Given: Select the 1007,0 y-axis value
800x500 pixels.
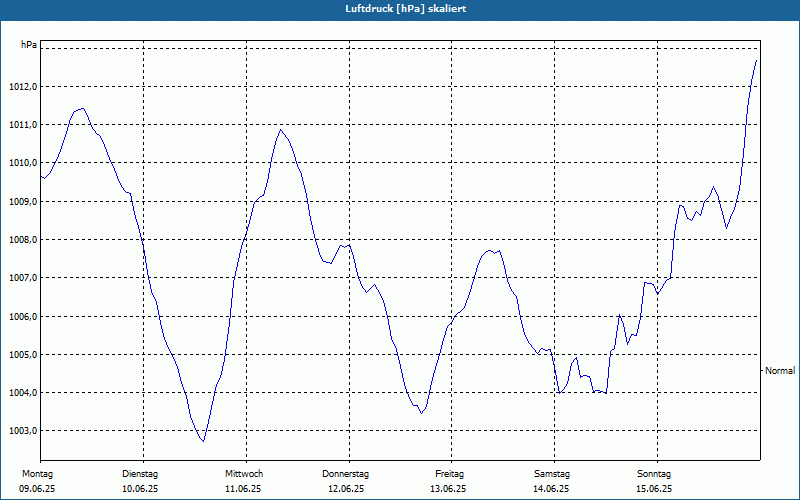Looking at the screenshot, I should pyautogui.click(x=23, y=278).
